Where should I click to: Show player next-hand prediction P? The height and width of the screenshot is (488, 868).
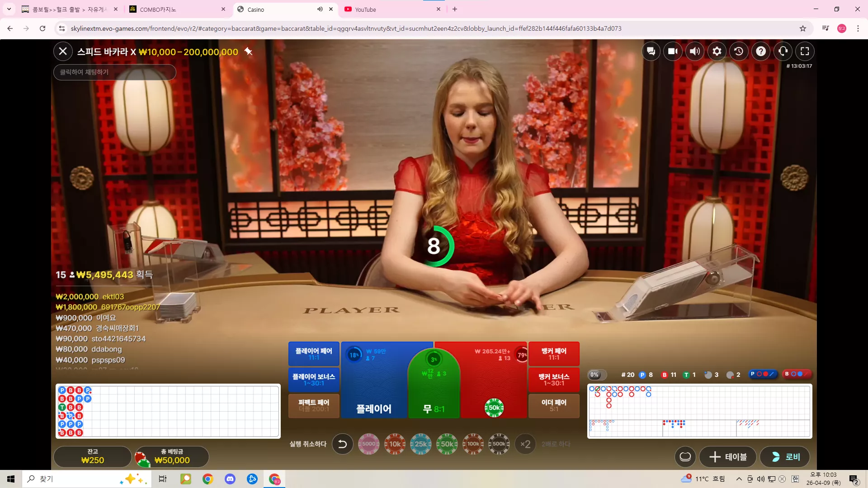[x=763, y=374]
